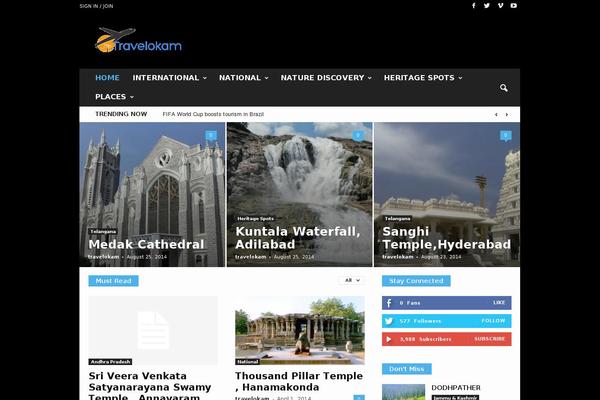Click the Don't Miss section label
This screenshot has width=600, height=400.
(406, 369)
